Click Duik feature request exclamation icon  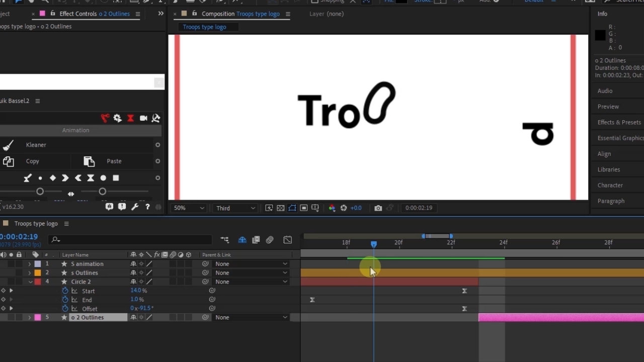122,207
